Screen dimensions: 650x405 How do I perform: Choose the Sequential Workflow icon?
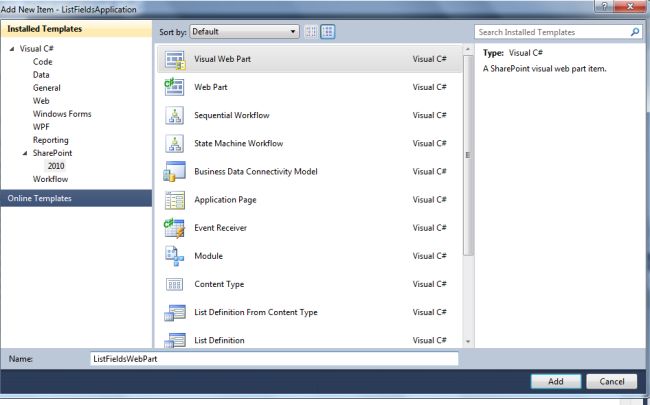pyautogui.click(x=175, y=116)
